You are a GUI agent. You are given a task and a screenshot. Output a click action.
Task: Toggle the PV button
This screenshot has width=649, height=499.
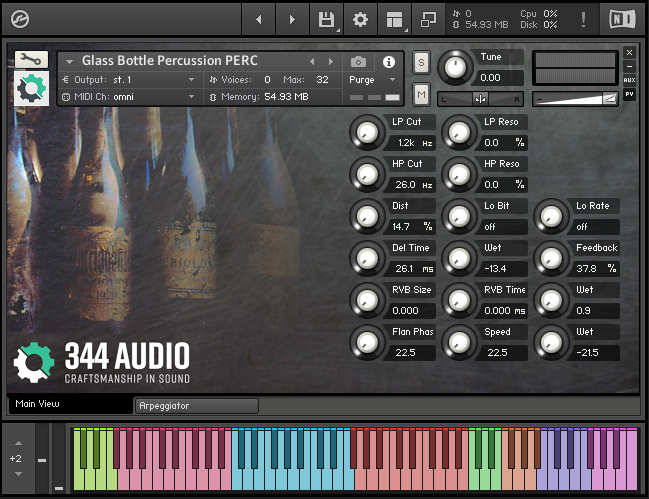629,94
